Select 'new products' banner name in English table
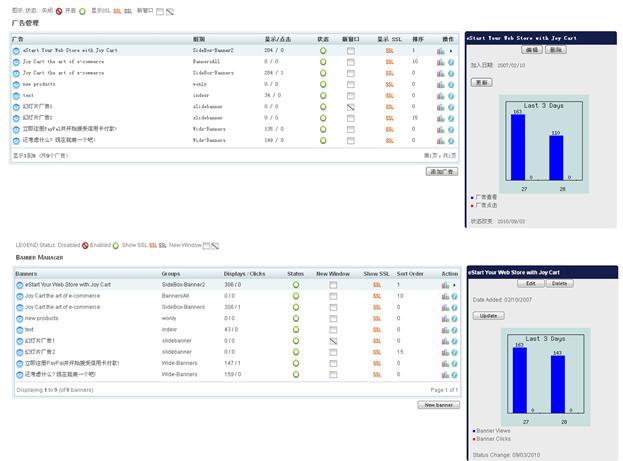 [x=41, y=318]
